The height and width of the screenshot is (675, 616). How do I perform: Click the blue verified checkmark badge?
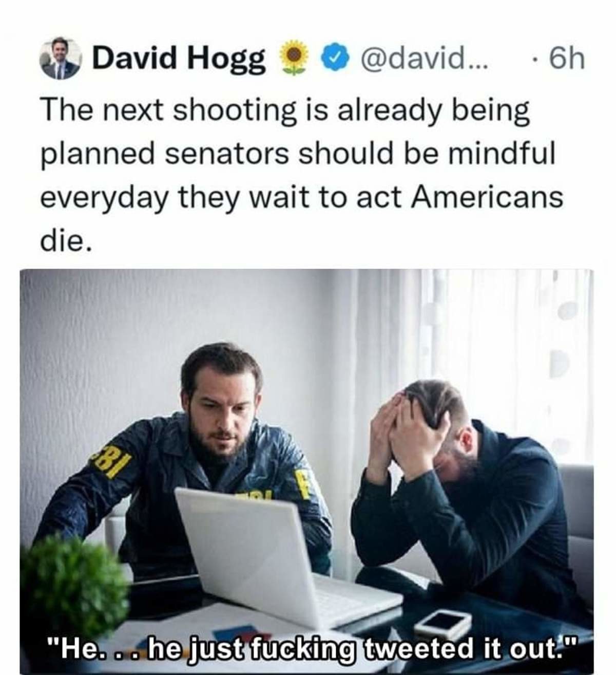[334, 58]
